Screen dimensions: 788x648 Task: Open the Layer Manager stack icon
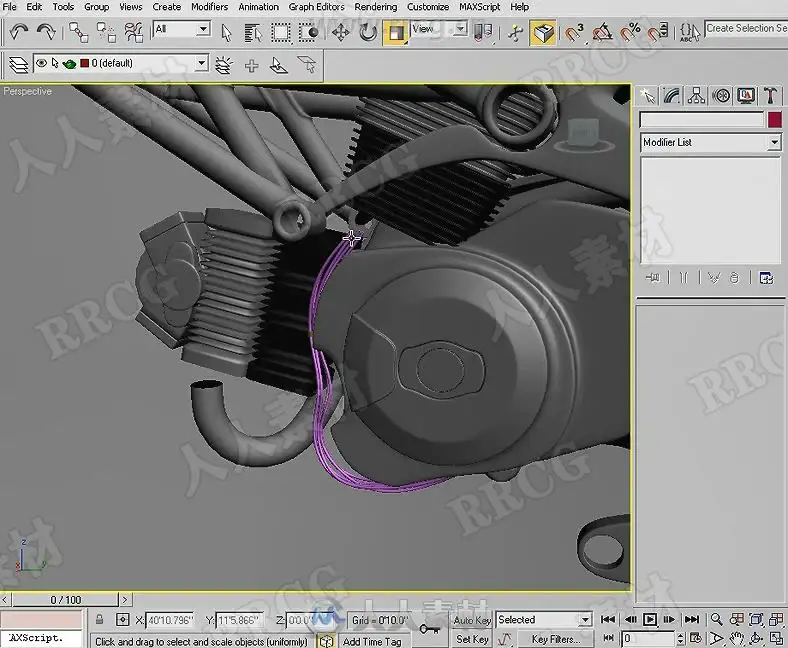click(x=19, y=65)
